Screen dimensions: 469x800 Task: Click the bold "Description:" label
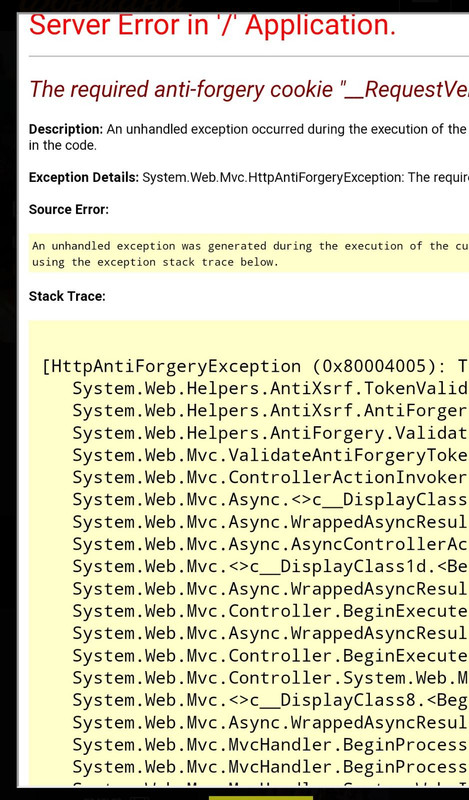(x=66, y=129)
